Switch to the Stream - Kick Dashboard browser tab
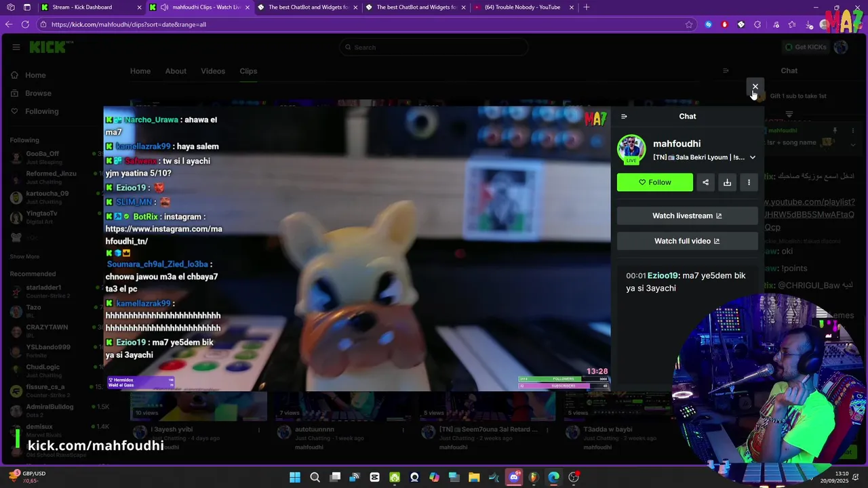 [x=92, y=7]
